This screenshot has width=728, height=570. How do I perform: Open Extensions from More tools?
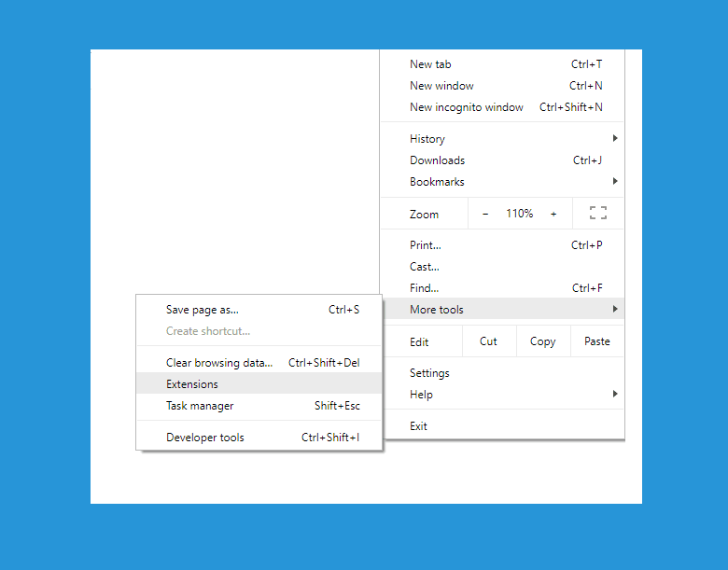pyautogui.click(x=259, y=383)
